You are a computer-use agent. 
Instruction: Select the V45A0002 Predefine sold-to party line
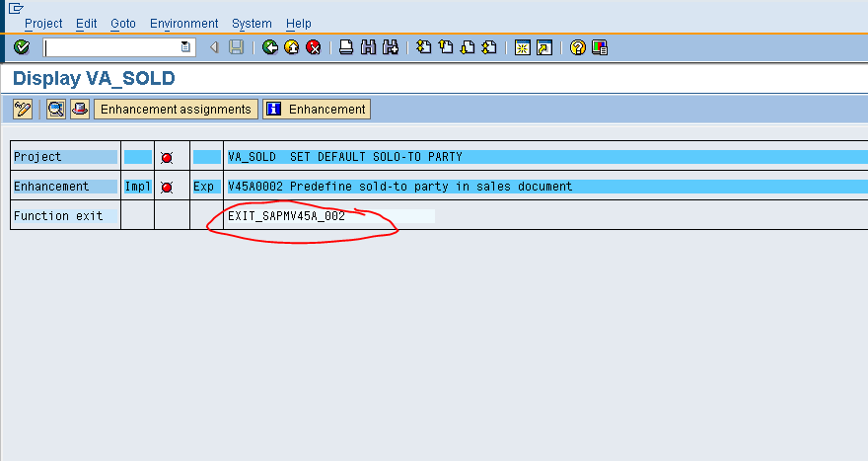[399, 187]
